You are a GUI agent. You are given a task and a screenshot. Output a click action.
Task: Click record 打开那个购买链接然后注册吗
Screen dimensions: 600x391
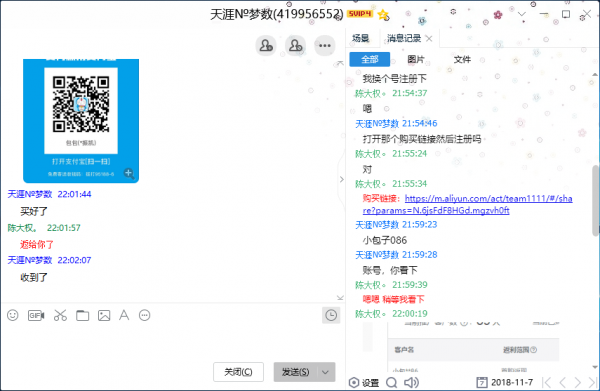[422, 139]
